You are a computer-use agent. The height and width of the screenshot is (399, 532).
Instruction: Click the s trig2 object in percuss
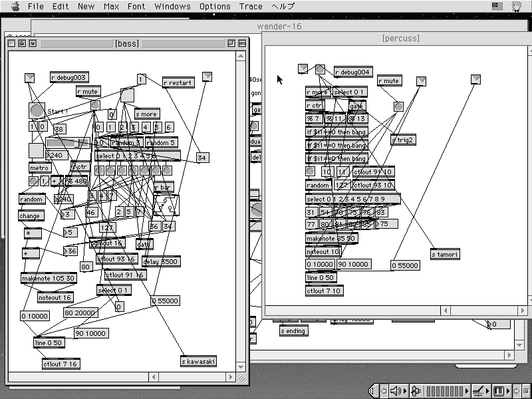(403, 140)
